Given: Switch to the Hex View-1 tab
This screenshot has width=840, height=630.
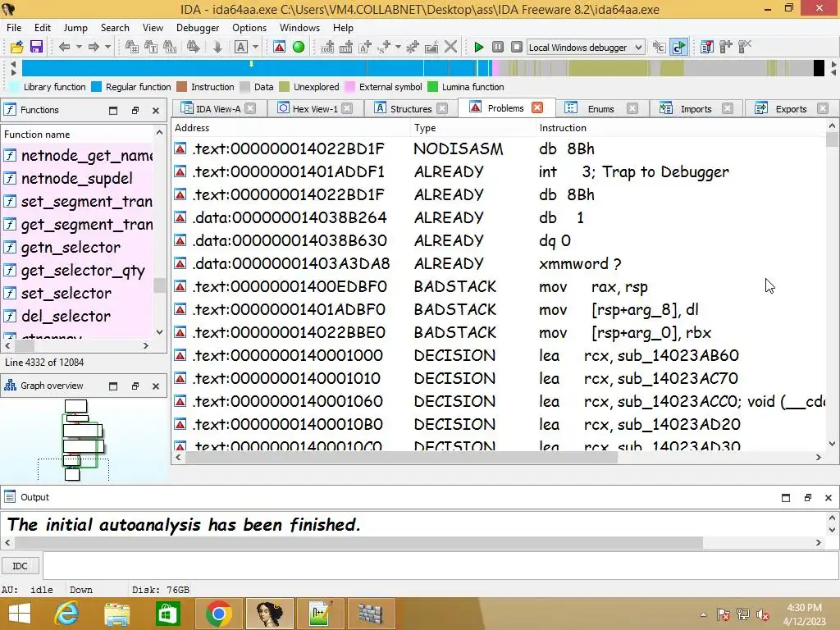Looking at the screenshot, I should pyautogui.click(x=315, y=109).
